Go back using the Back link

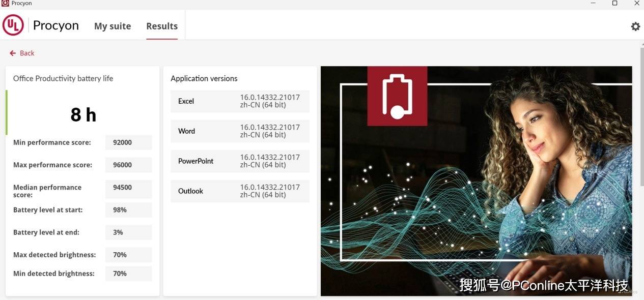point(22,53)
